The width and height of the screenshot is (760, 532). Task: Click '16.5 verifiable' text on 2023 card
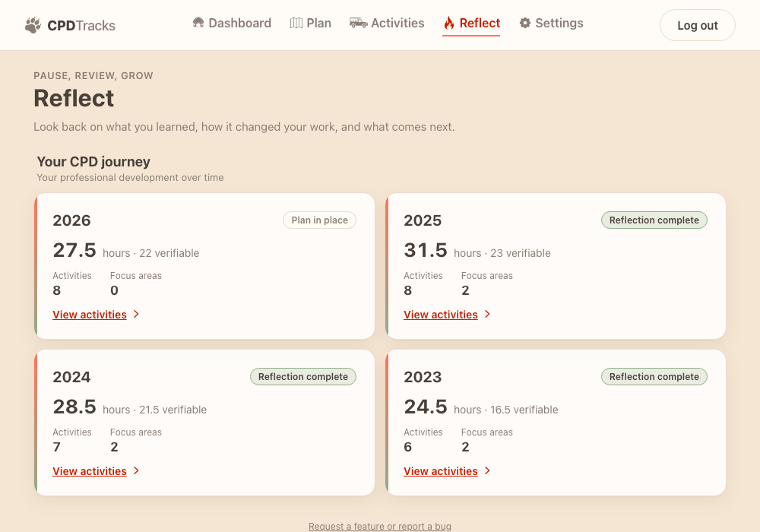click(524, 410)
